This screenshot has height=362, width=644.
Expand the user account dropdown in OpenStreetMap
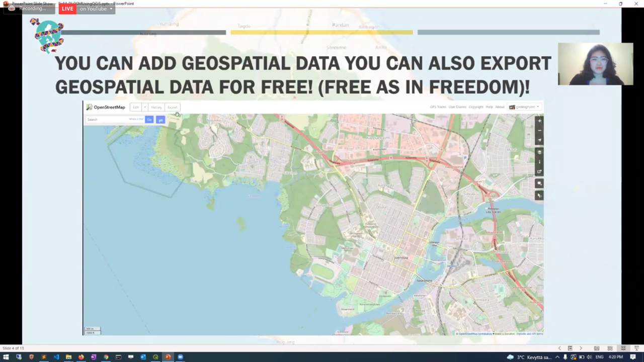[x=525, y=107]
